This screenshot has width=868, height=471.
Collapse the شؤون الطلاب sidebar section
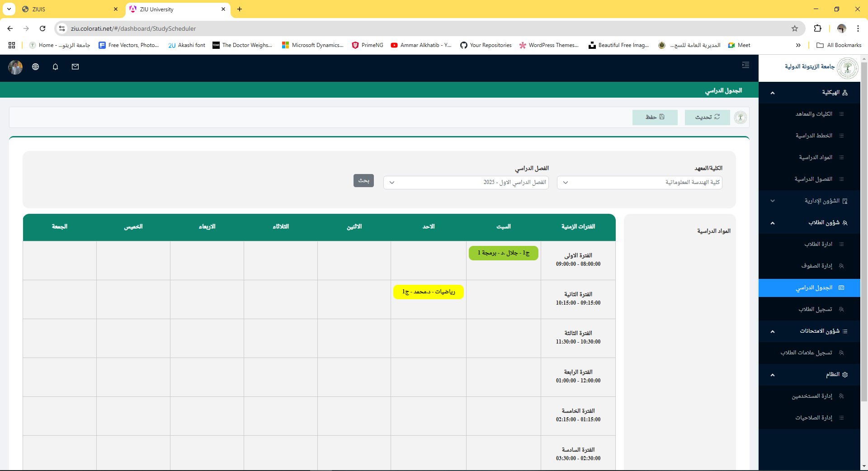pyautogui.click(x=809, y=223)
